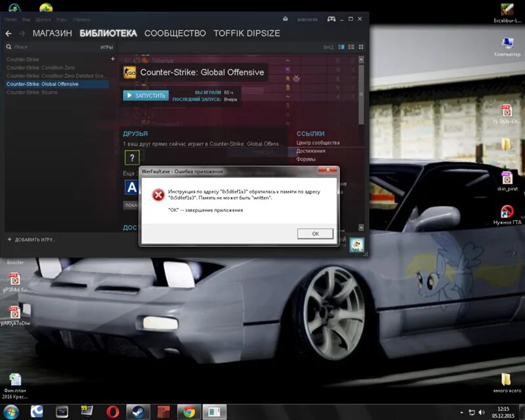The width and height of the screenshot is (525, 420).
Task: Click the volume speaker icon in system tray
Action: 482,412
